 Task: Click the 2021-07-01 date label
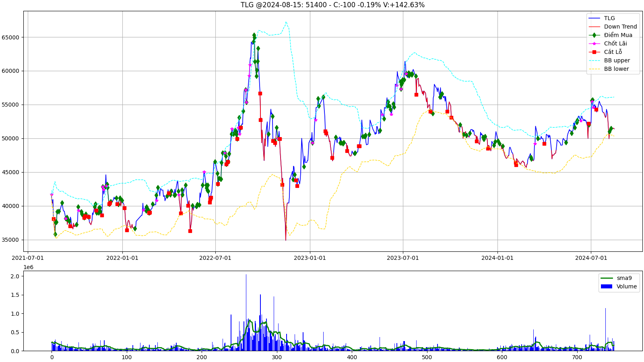click(x=28, y=258)
